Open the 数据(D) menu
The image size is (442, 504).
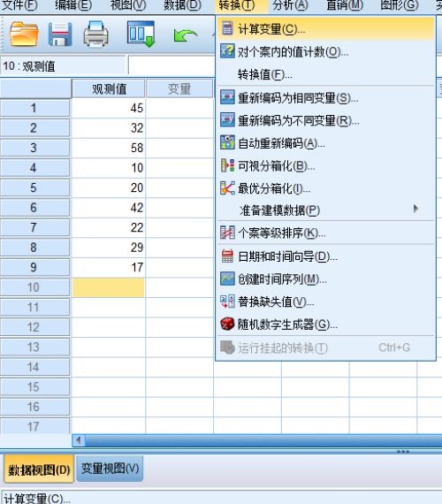[183, 5]
